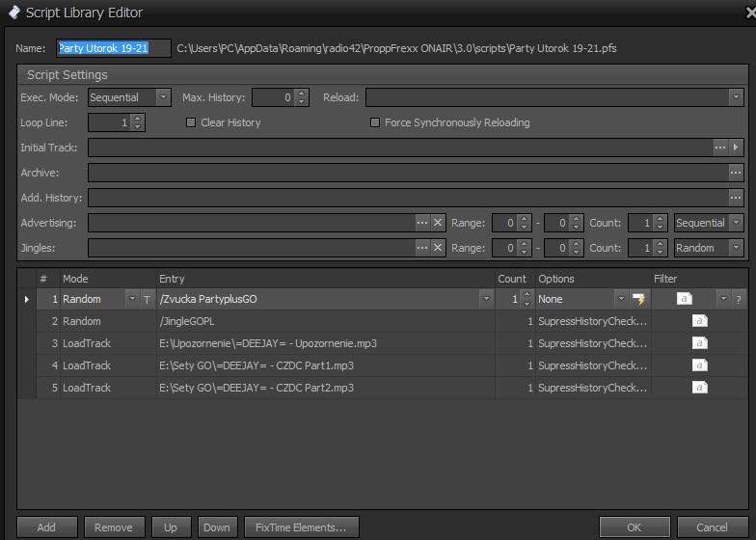
Task: Browse for Add. History file
Action: (736, 198)
